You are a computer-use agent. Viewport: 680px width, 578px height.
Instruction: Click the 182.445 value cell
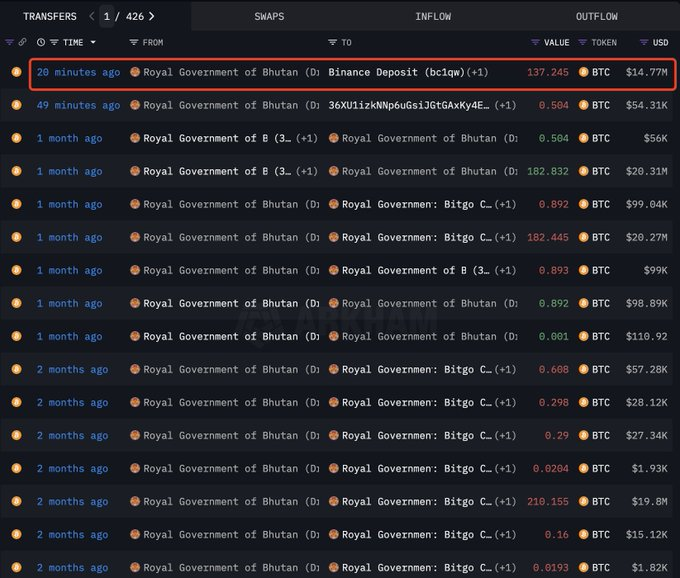(x=547, y=237)
